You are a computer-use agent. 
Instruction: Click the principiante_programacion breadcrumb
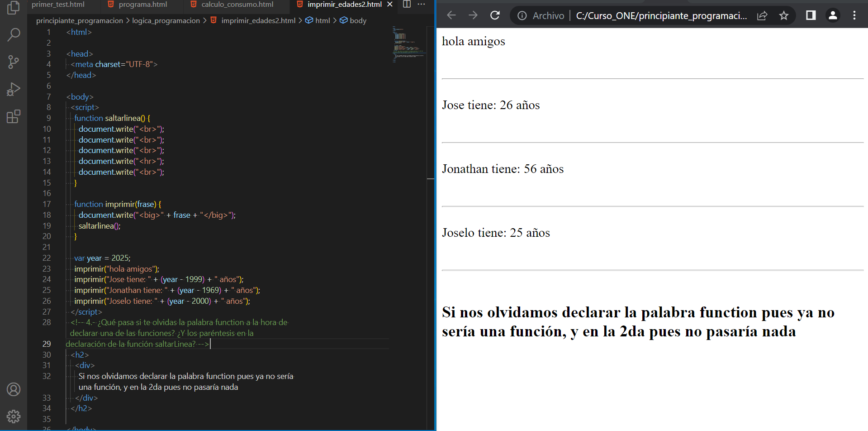click(80, 21)
